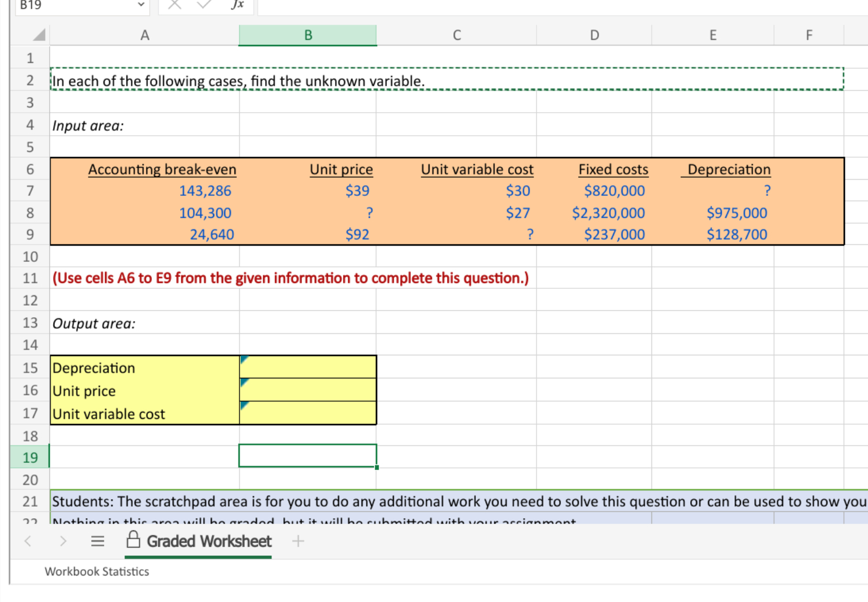The height and width of the screenshot is (602, 868).
Task: Click the red 'Use cells A6 to E9' instruction
Action: tap(290, 278)
